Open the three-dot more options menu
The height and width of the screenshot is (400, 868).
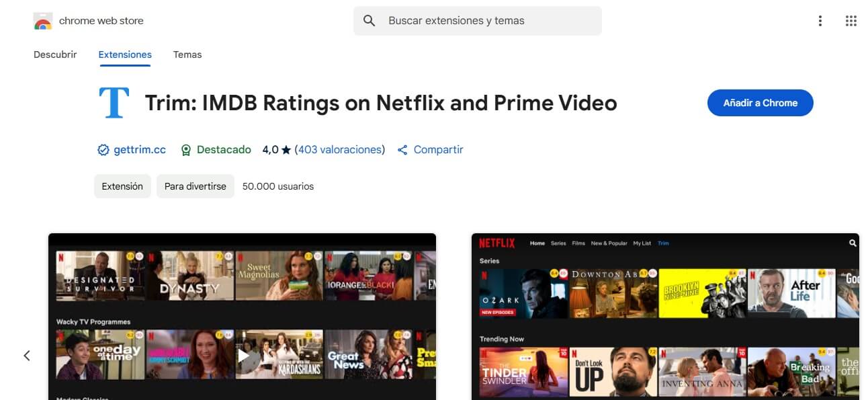pyautogui.click(x=820, y=21)
